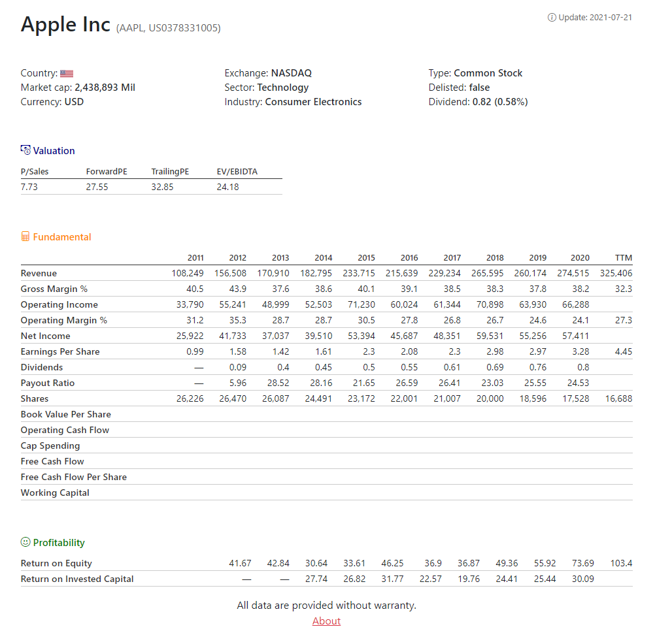This screenshot has height=631, width=672.
Task: Click the Profitability smiley face icon
Action: pos(25,542)
